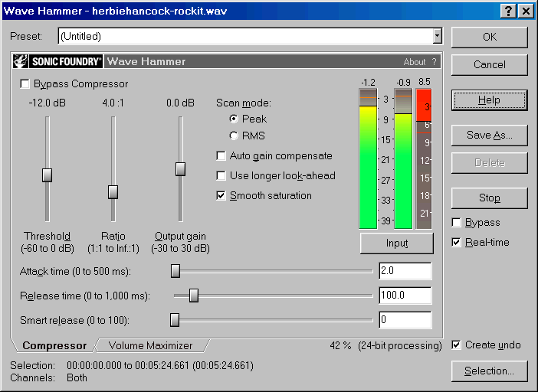Stop the preview playback
This screenshot has height=392, width=538.
(489, 198)
